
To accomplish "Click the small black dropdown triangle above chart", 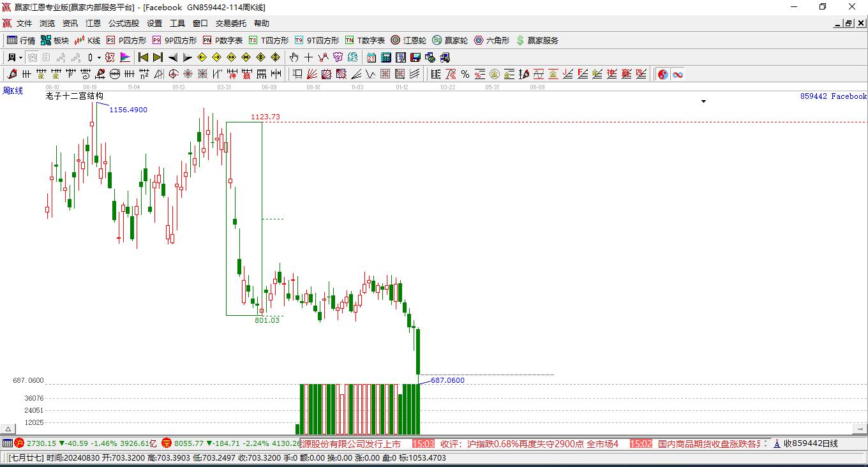I will 703,101.
